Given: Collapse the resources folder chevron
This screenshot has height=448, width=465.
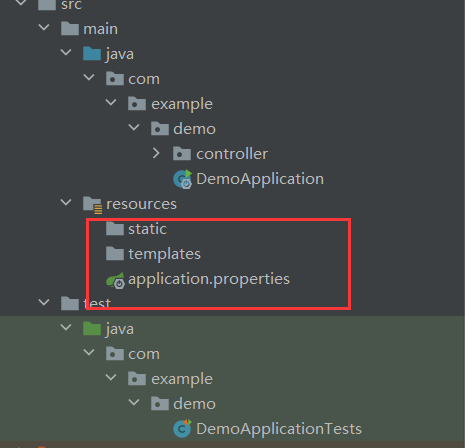Looking at the screenshot, I should click(66, 202).
